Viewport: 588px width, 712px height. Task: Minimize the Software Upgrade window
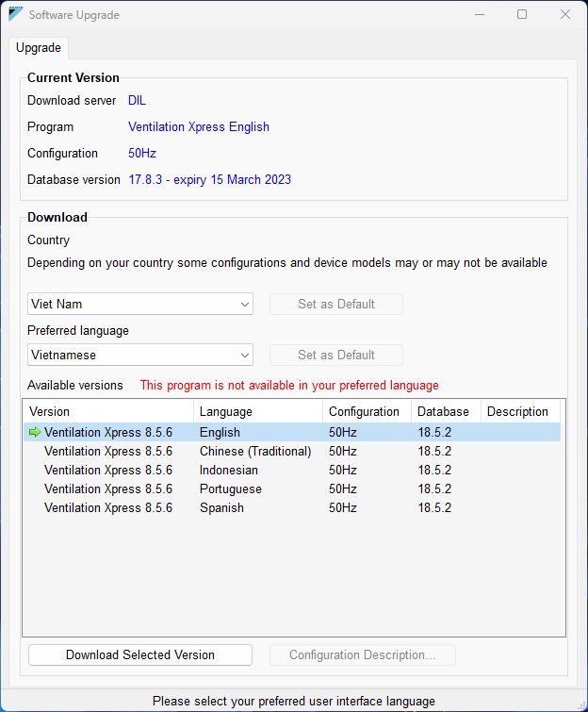coord(480,14)
